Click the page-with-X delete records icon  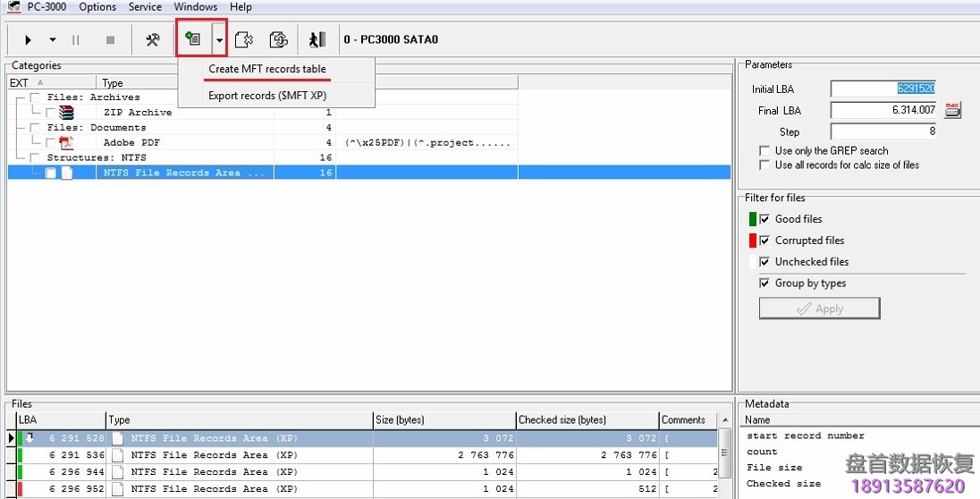tap(244, 40)
